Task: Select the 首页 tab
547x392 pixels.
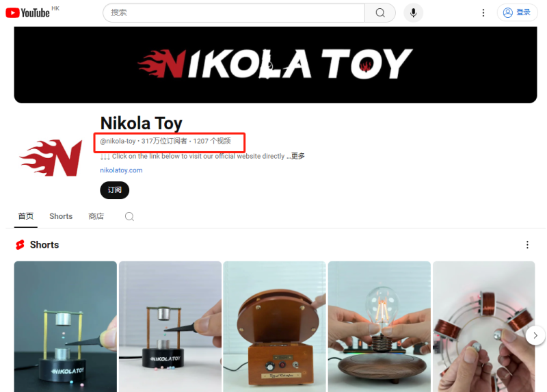Action: coord(26,216)
